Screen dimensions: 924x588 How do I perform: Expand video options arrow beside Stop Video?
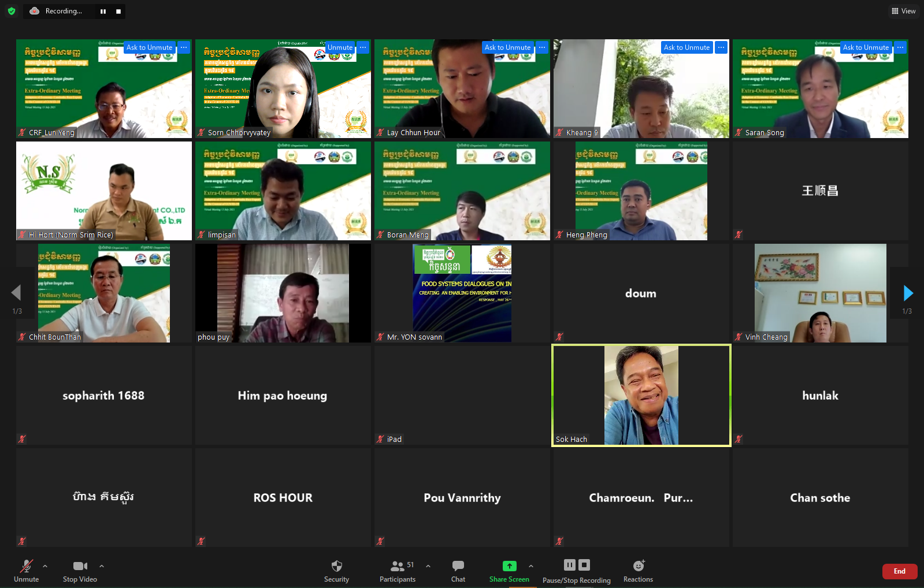pyautogui.click(x=102, y=566)
